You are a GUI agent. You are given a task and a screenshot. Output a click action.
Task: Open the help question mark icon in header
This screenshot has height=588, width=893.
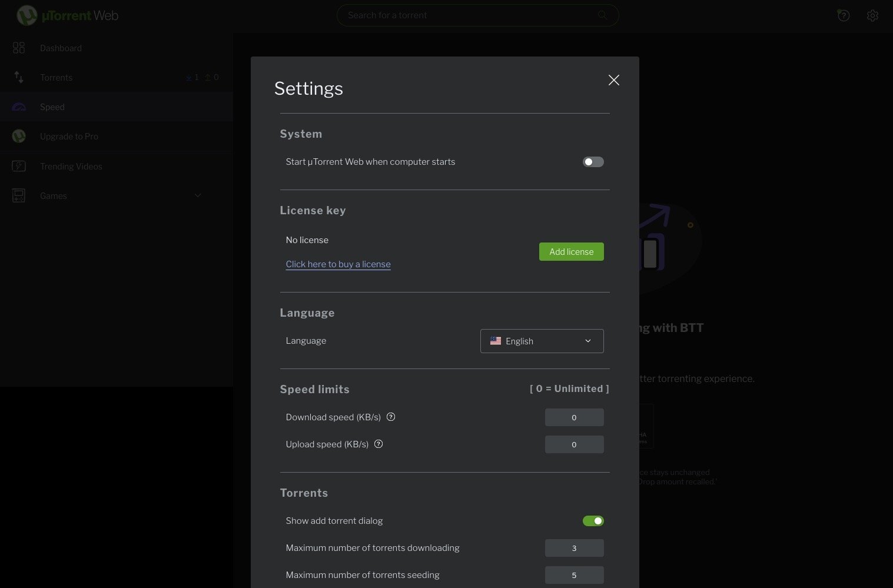click(x=844, y=15)
